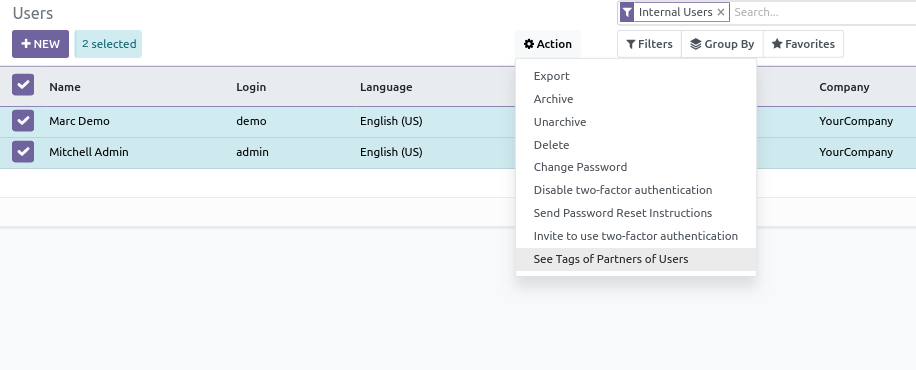The height and width of the screenshot is (370, 916).
Task: Open the Marc Demo user record
Action: click(x=79, y=121)
